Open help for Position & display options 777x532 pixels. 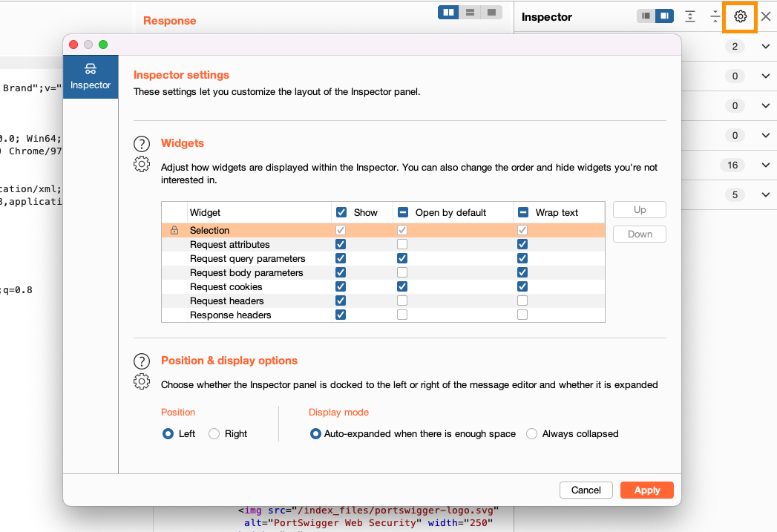(x=142, y=361)
